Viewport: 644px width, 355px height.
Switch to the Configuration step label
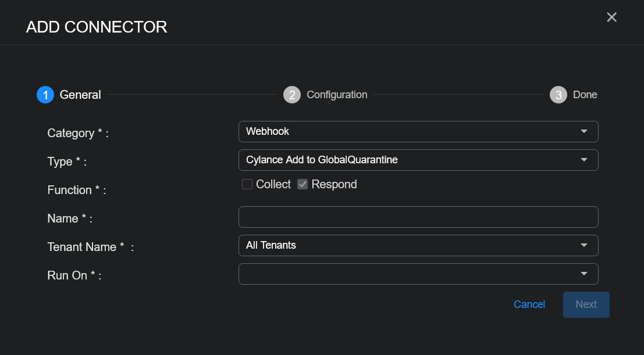pyautogui.click(x=337, y=95)
